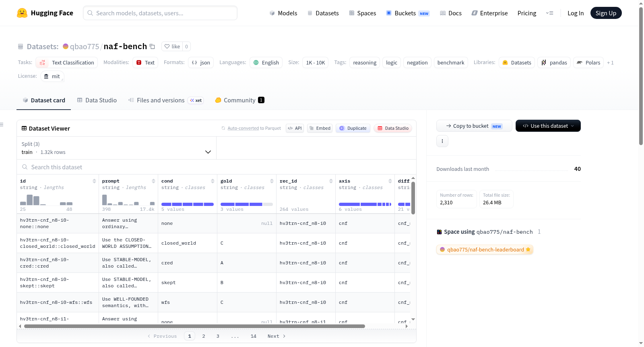644x347 pixels.
Task: Open Enterprise page
Action: pos(489,13)
